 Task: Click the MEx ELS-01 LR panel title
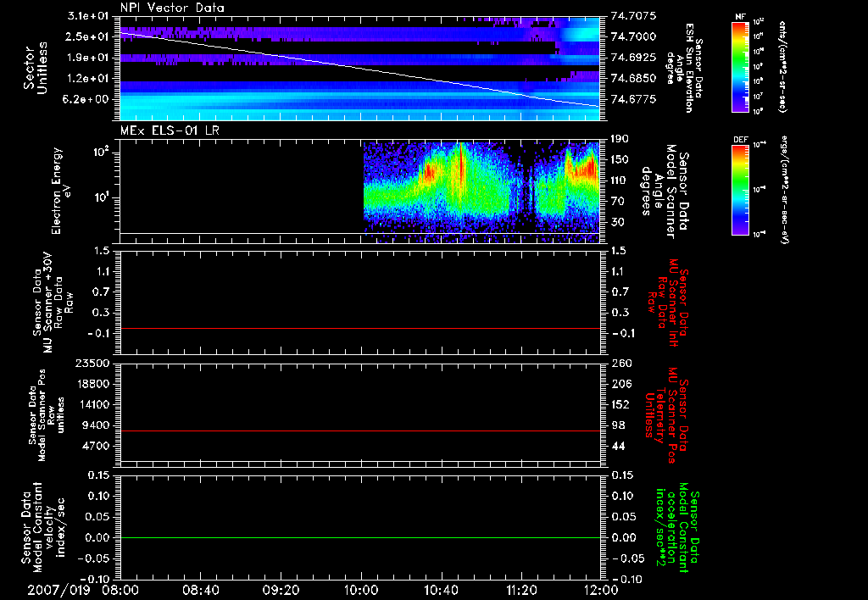tap(170, 131)
